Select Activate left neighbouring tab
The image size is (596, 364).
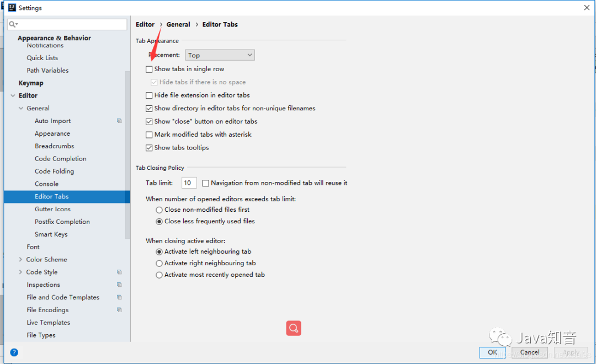159,251
